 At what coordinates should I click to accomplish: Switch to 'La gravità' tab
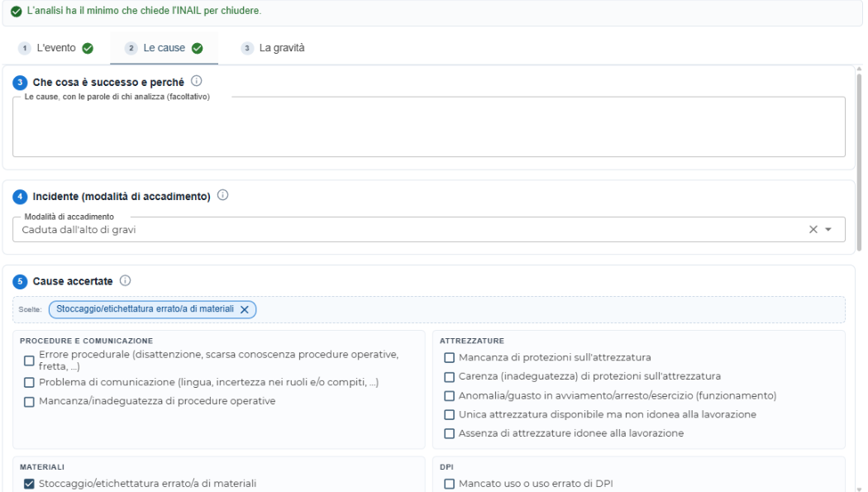pos(273,48)
